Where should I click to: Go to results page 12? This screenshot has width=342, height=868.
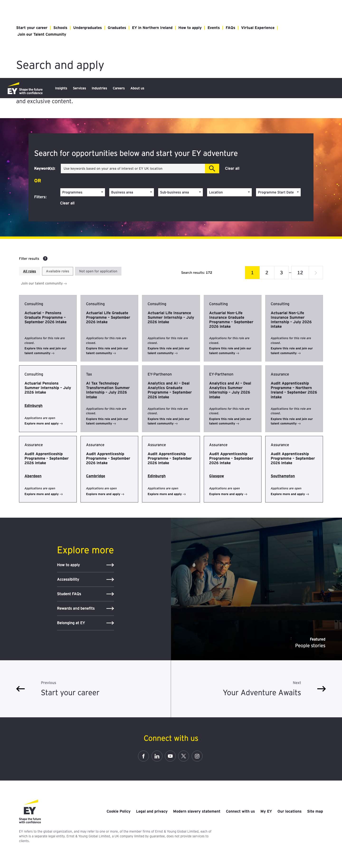click(300, 273)
